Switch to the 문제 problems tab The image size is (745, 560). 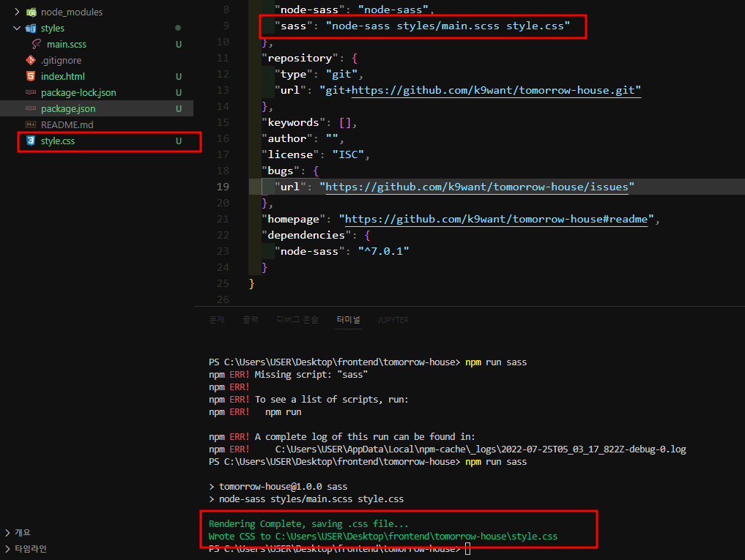click(x=217, y=320)
